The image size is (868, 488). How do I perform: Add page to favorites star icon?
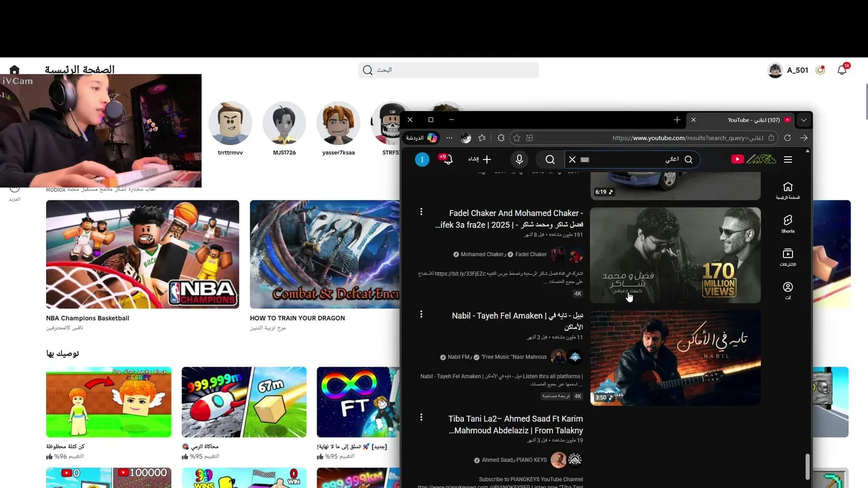click(516, 138)
